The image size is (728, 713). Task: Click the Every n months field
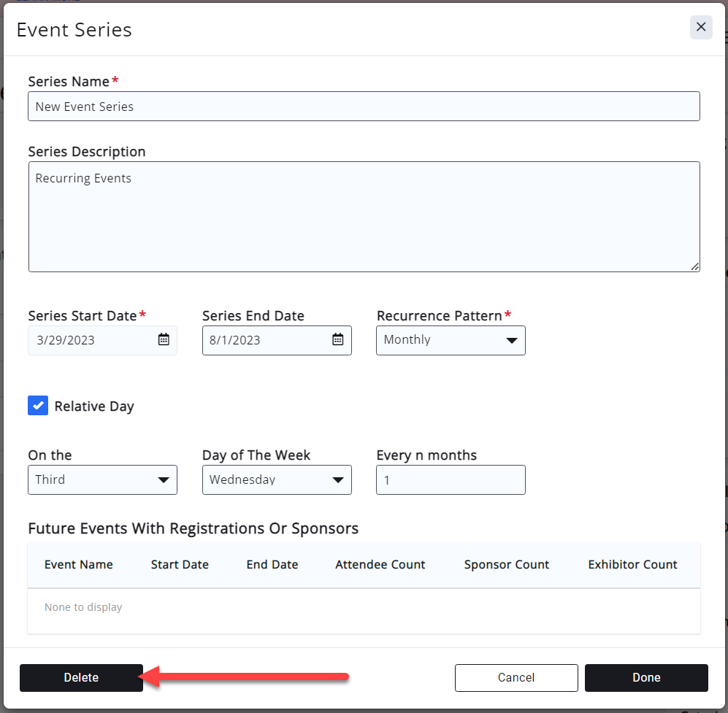[x=451, y=479]
